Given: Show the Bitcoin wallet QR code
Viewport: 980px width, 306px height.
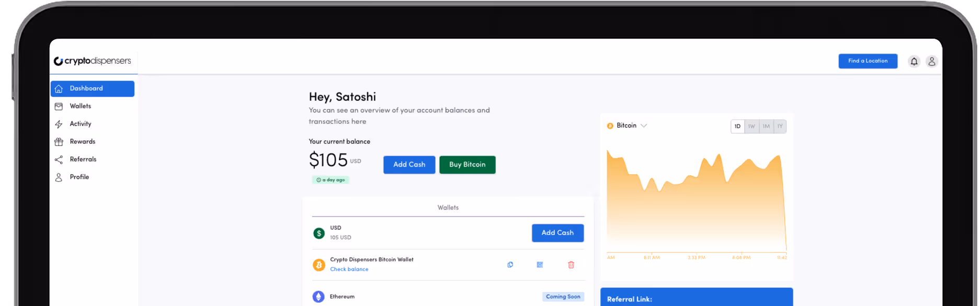Looking at the screenshot, I should 540,265.
